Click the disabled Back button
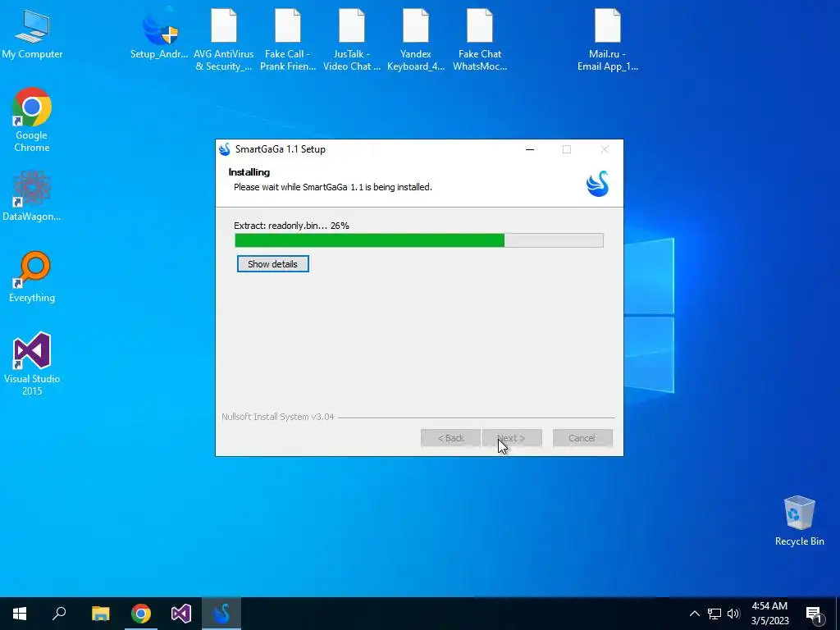 [x=450, y=438]
